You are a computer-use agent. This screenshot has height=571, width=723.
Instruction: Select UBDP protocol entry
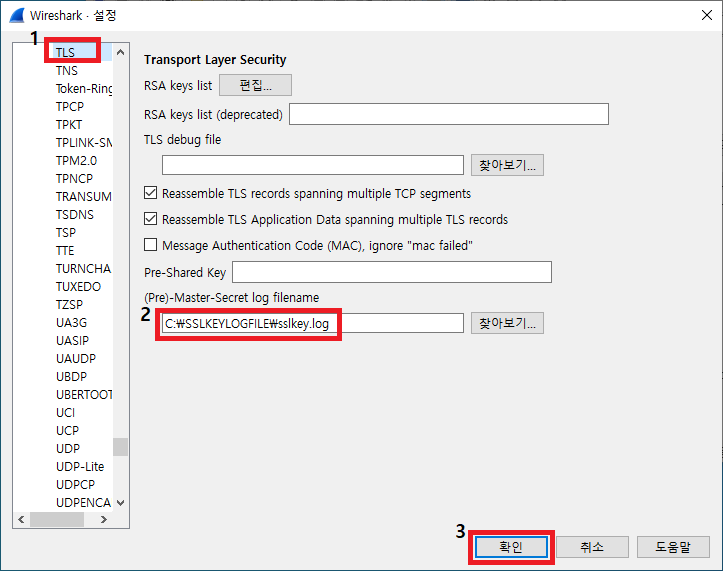coord(71,376)
